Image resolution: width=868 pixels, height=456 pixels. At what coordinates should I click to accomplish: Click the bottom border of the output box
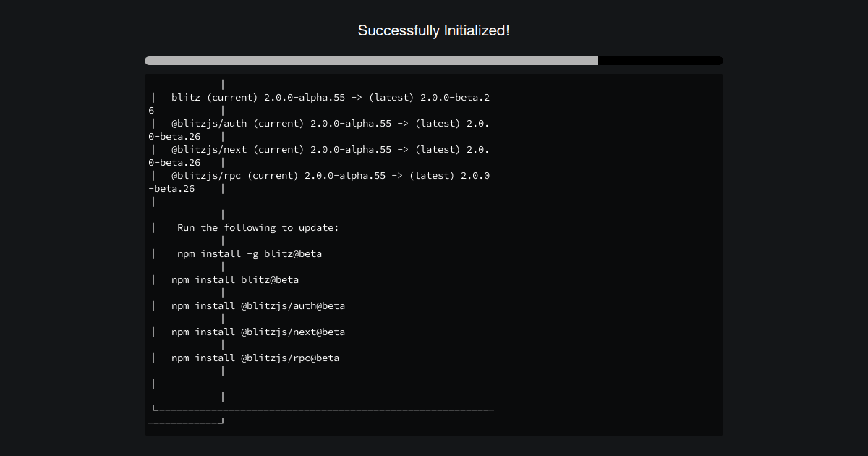(325, 409)
